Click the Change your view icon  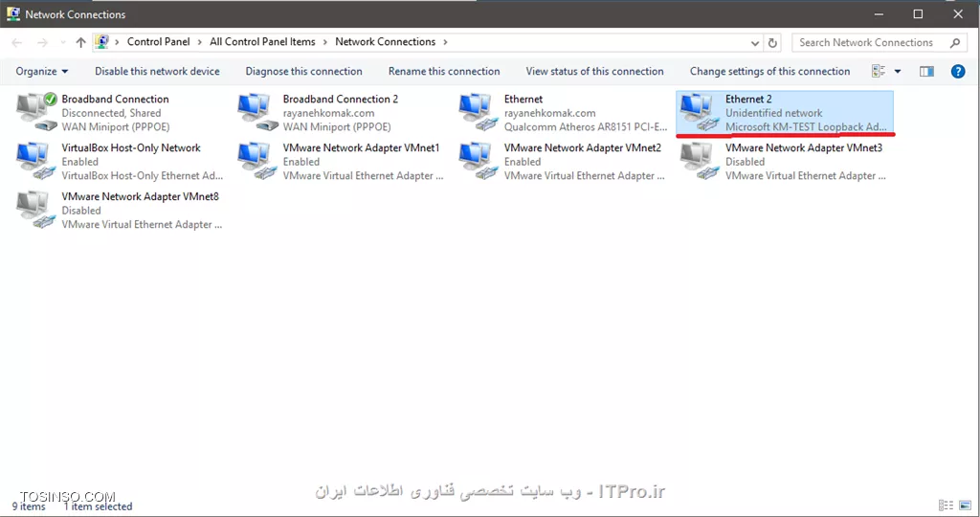click(x=879, y=71)
